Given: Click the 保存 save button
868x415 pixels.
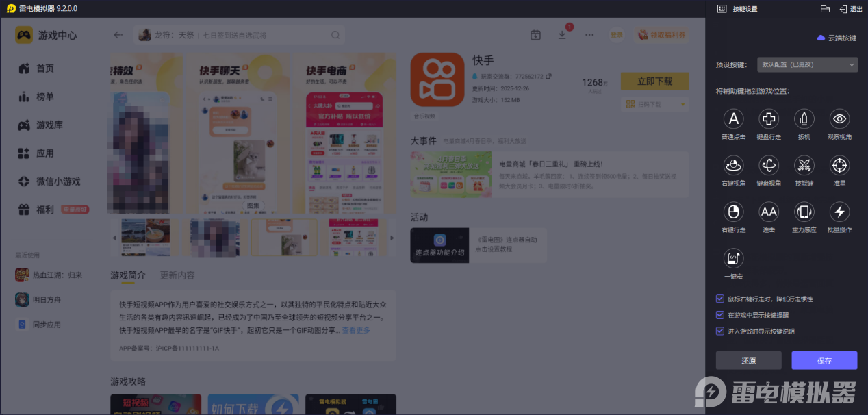Looking at the screenshot, I should [x=824, y=361].
